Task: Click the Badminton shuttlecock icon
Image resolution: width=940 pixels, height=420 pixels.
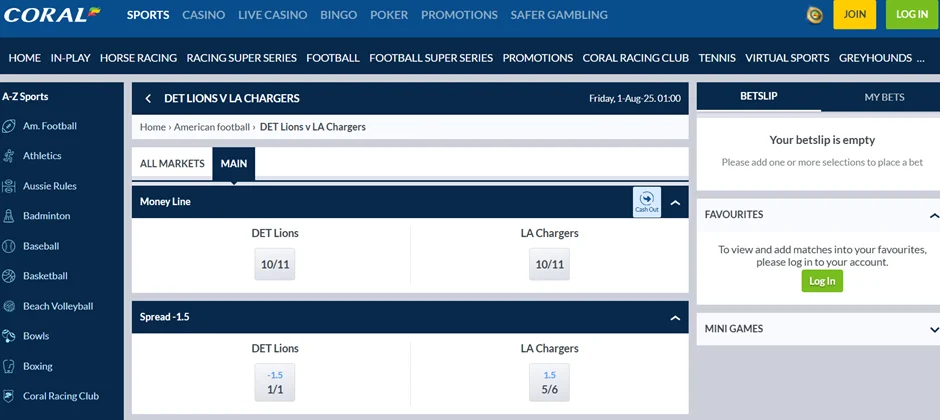Action: click(9, 216)
